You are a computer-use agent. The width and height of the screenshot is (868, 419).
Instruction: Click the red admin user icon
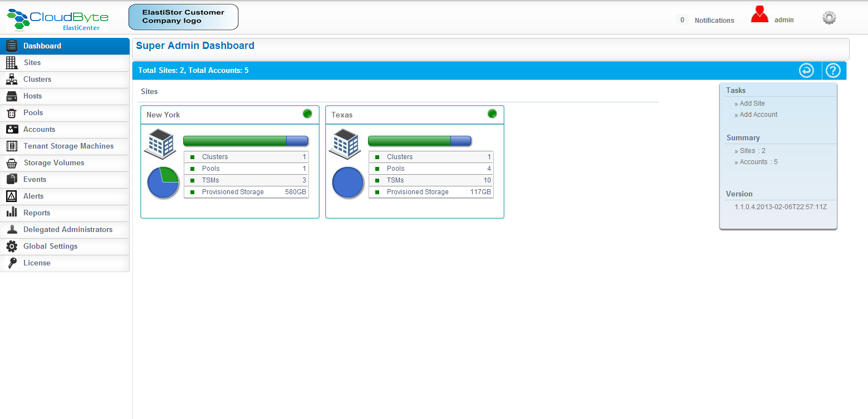[759, 15]
